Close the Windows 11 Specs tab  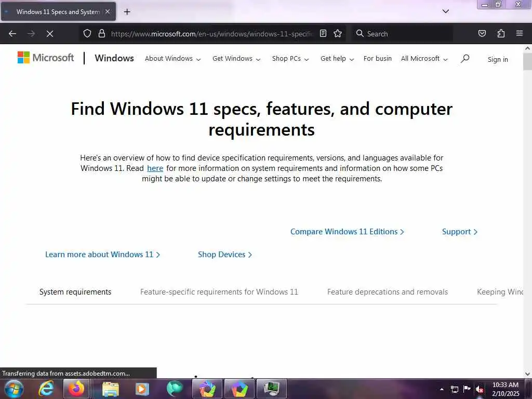(108, 11)
